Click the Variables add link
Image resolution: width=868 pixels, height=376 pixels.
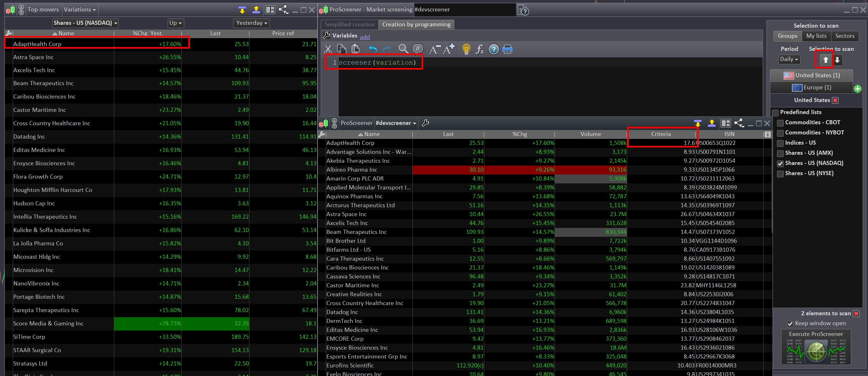(x=365, y=37)
